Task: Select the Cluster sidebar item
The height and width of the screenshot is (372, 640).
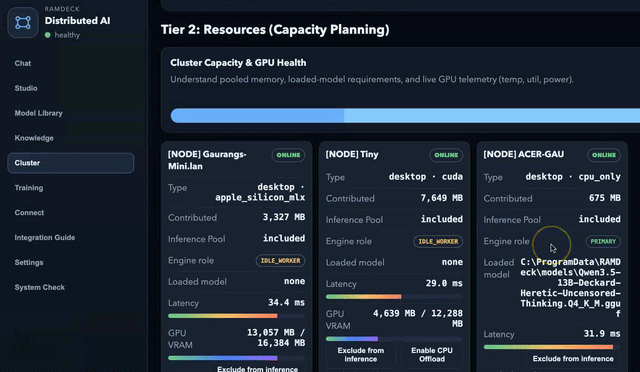Action: pyautogui.click(x=71, y=163)
